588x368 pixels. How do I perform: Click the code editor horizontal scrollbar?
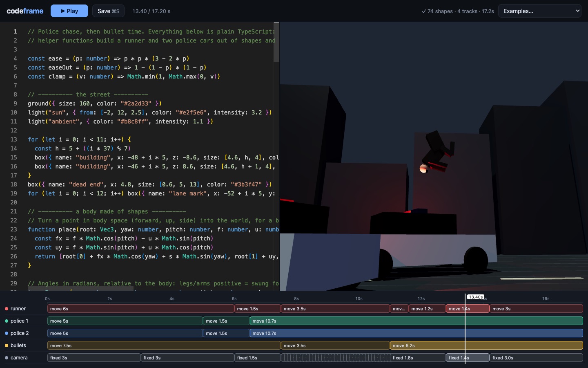[x=80, y=289]
